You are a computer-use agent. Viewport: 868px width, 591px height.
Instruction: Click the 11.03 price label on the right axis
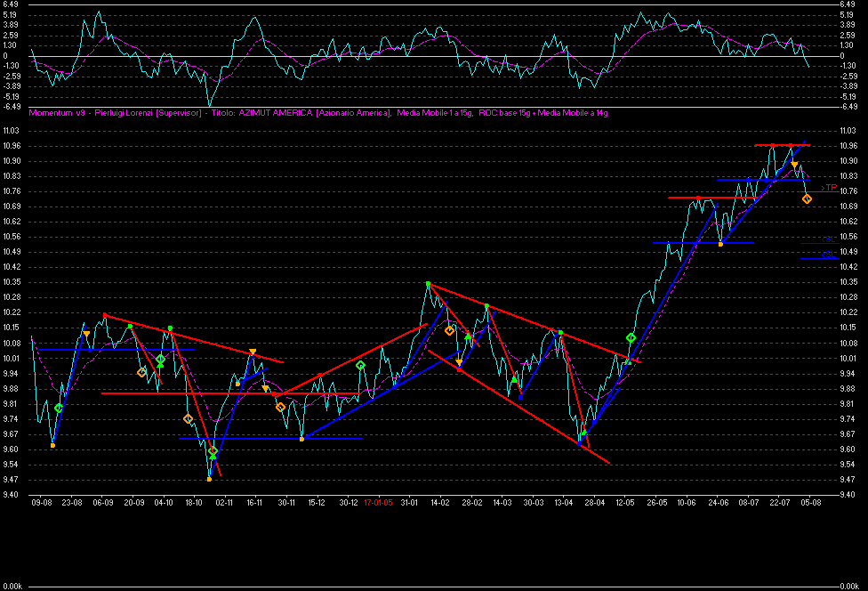[x=847, y=131]
